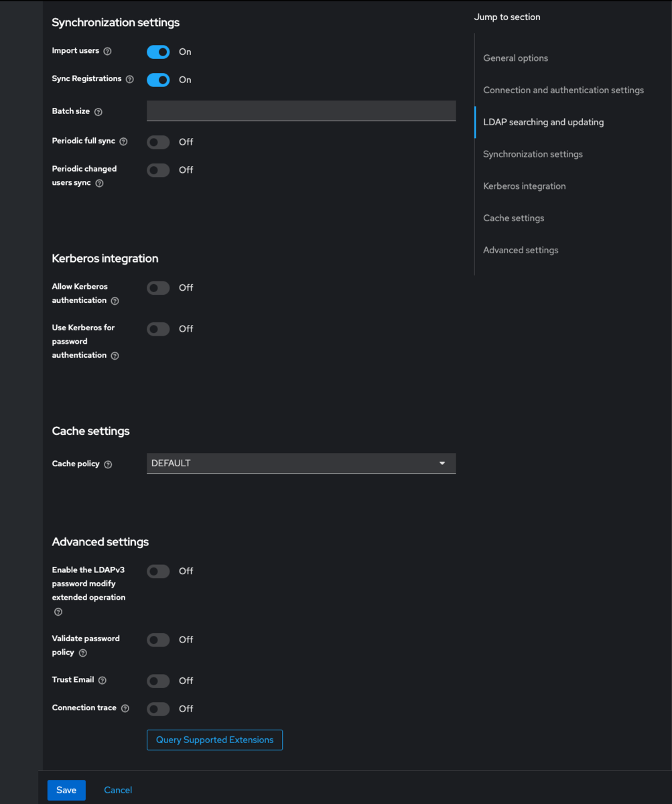This screenshot has width=672, height=804.
Task: Open help icon next to Trust Email
Action: tap(103, 680)
